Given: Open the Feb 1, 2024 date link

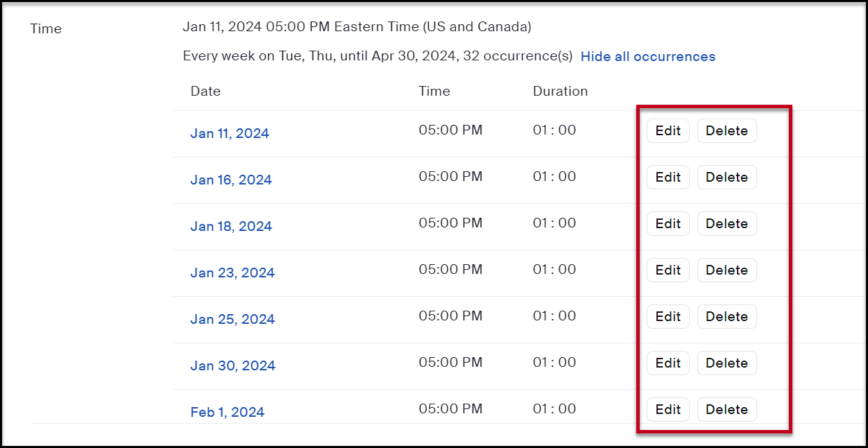Looking at the screenshot, I should pos(227,413).
